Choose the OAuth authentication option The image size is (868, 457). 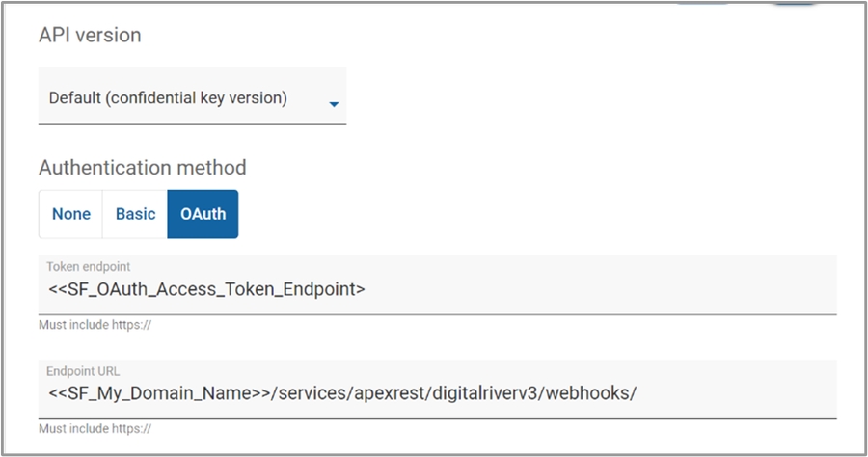coord(203,214)
